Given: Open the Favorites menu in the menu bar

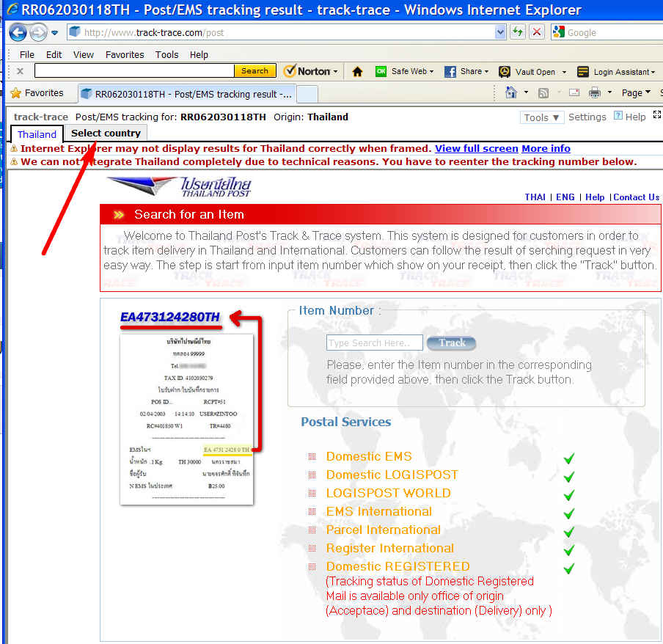Looking at the screenshot, I should pos(125,54).
